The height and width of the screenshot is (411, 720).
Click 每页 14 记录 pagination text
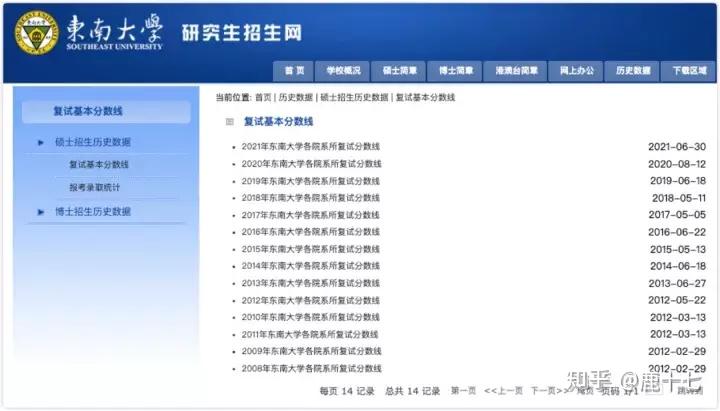(347, 391)
